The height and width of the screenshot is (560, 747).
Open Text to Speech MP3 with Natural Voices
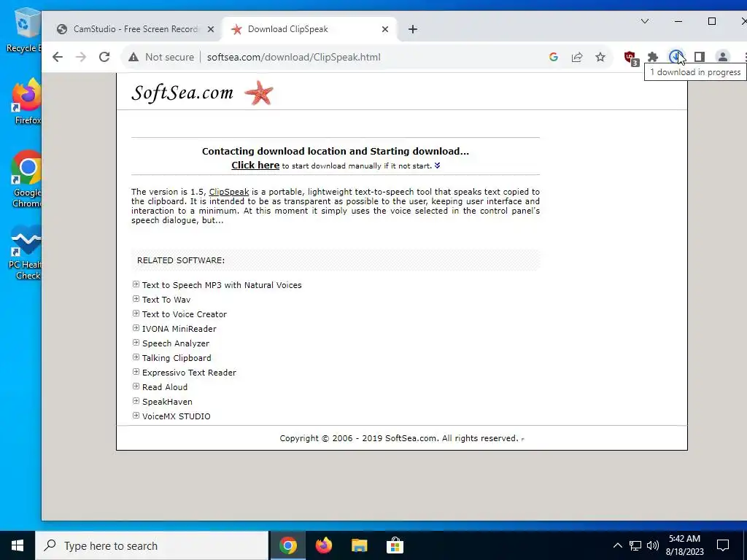point(222,285)
